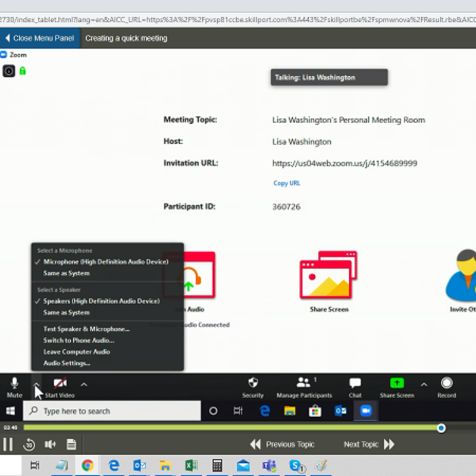Choose Switch to Phone Audio
Screen dimensions: 476x476
click(x=79, y=340)
